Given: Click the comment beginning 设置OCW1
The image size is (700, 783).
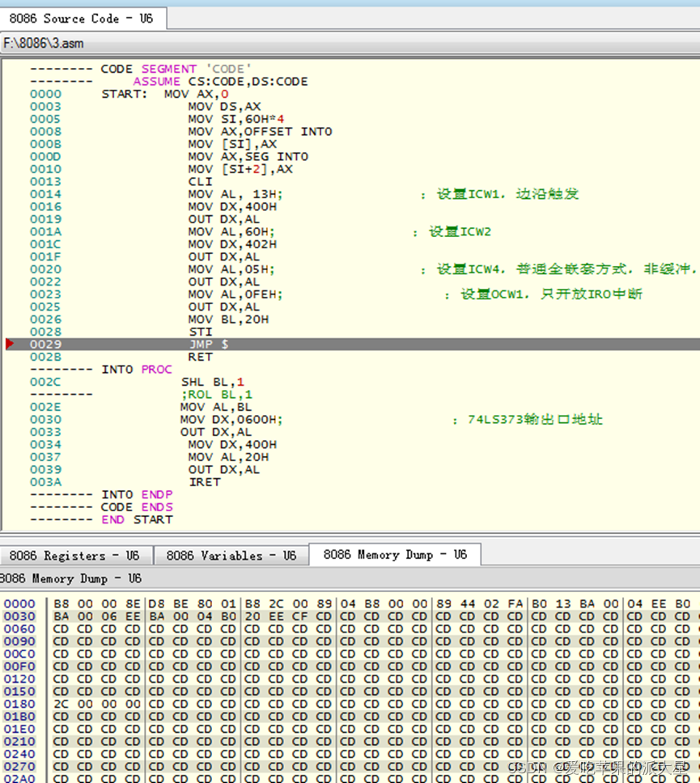Looking at the screenshot, I should pos(551,294).
